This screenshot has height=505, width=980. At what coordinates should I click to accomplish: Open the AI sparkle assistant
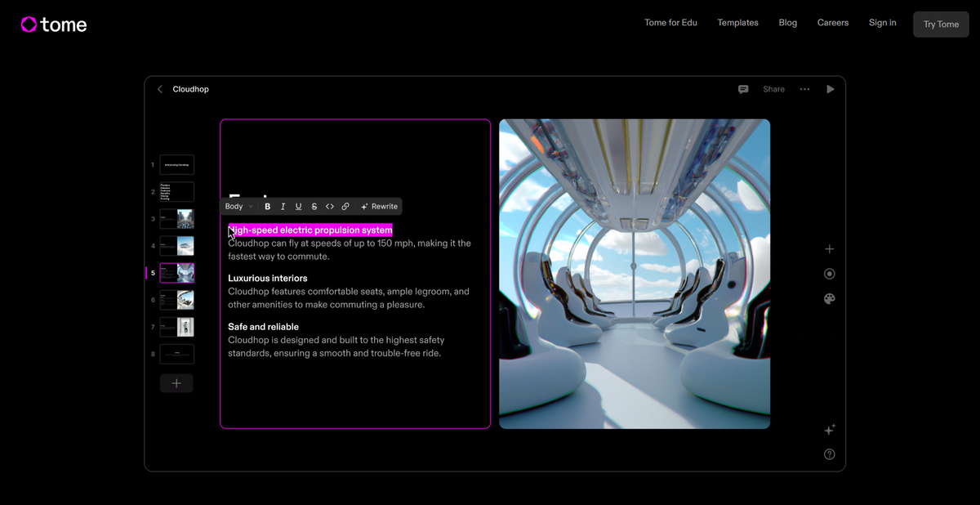[830, 430]
